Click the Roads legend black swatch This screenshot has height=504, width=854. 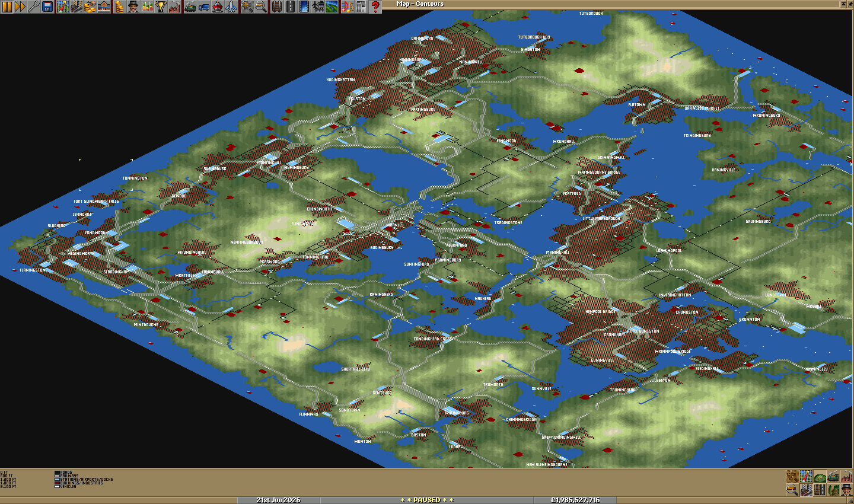click(57, 473)
